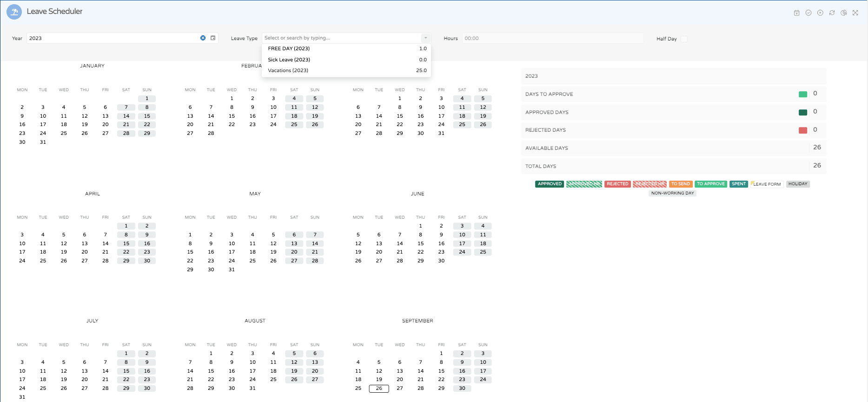Select January 18 in the calendar

click(x=64, y=125)
